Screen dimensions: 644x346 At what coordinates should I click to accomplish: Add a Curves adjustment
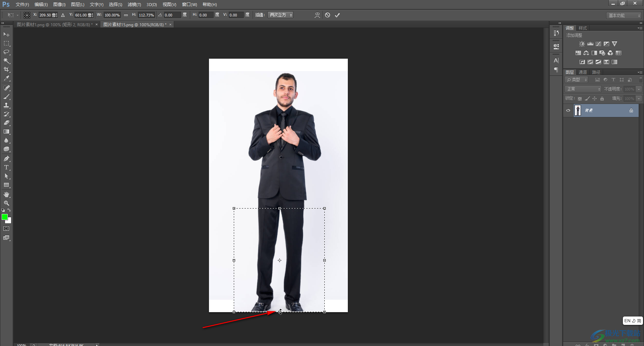pyautogui.click(x=598, y=44)
